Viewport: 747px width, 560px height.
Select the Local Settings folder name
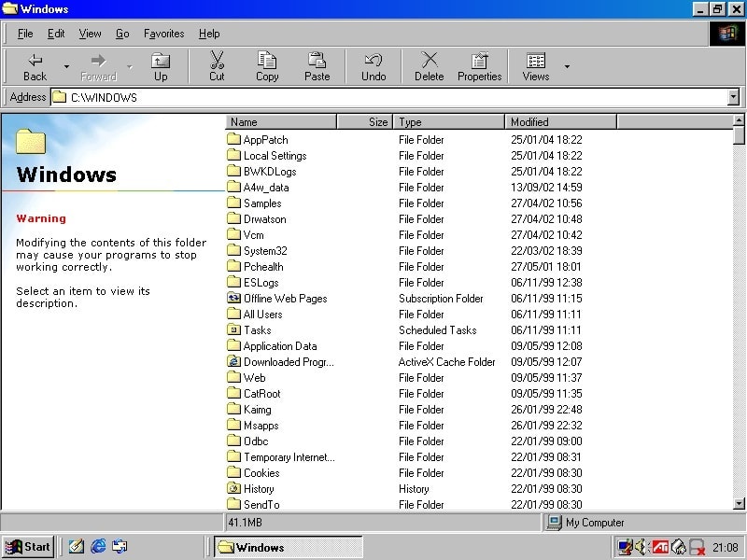coord(275,156)
